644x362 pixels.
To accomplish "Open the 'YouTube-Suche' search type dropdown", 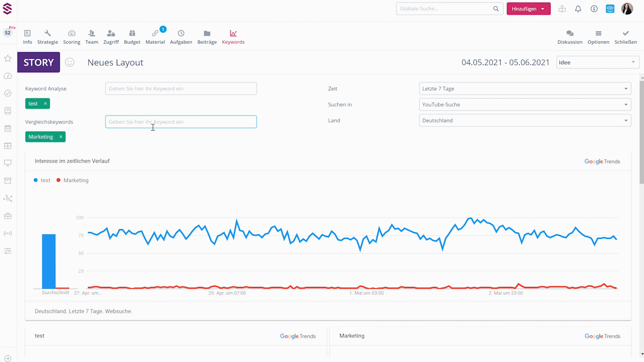I will tap(525, 105).
